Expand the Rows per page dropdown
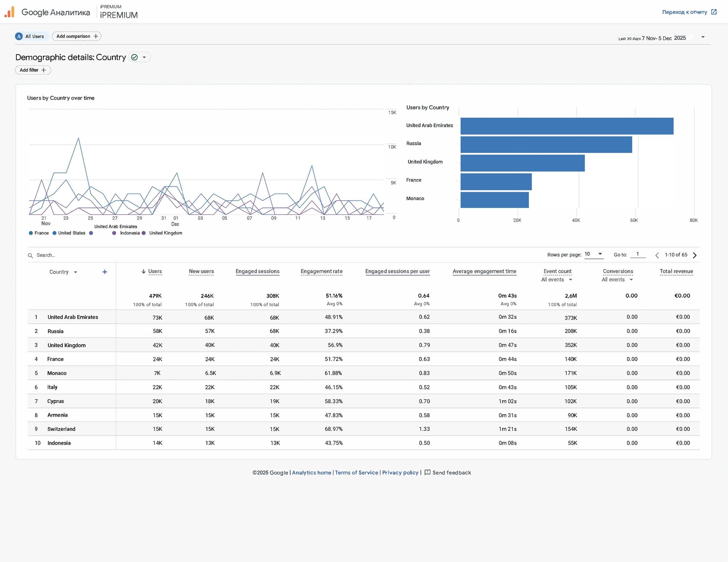Image resolution: width=728 pixels, height=562 pixels. click(600, 254)
